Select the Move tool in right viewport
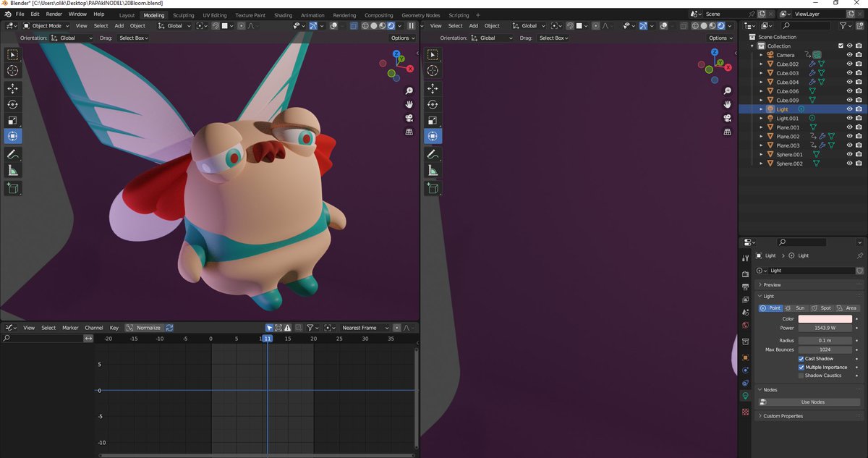The width and height of the screenshot is (868, 458). coord(433,88)
